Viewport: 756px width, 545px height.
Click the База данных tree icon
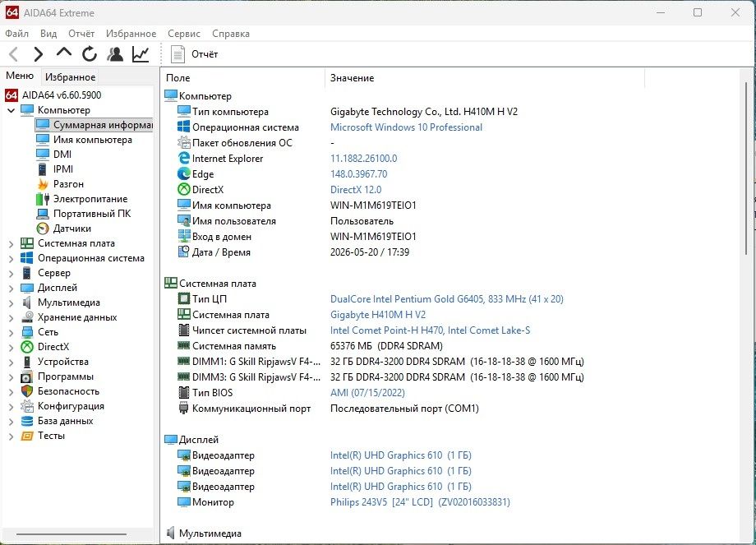pyautogui.click(x=27, y=421)
